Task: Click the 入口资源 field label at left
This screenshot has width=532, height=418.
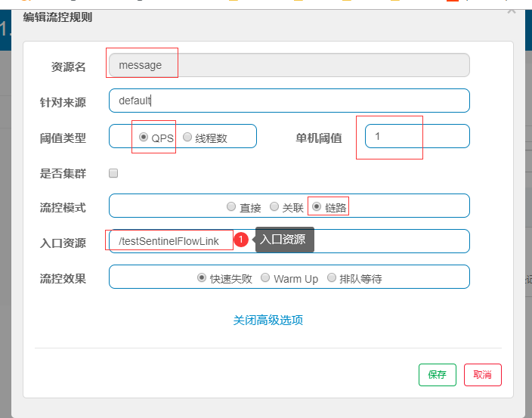Action: (x=63, y=243)
